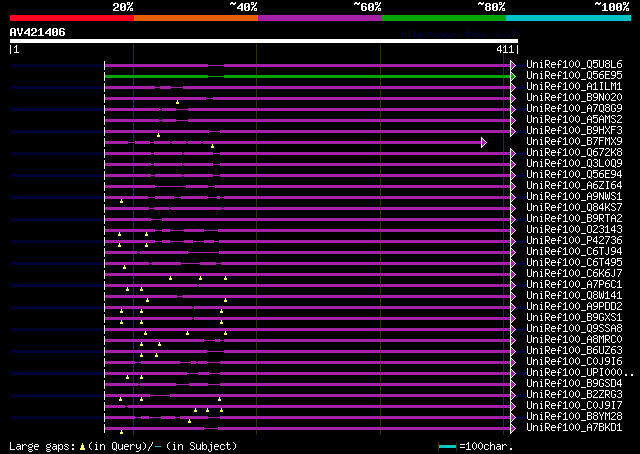This screenshot has width=640, height=454.
Task: Select the UniRef100_A6ZI64 label
Action: (x=574, y=185)
